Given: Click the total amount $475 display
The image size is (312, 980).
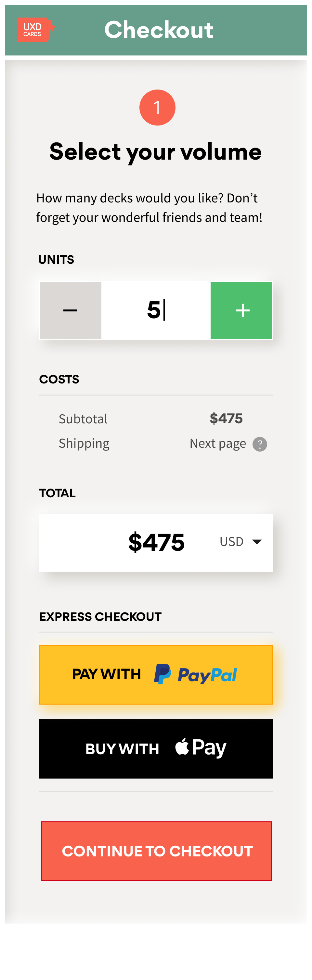Looking at the screenshot, I should click(157, 542).
